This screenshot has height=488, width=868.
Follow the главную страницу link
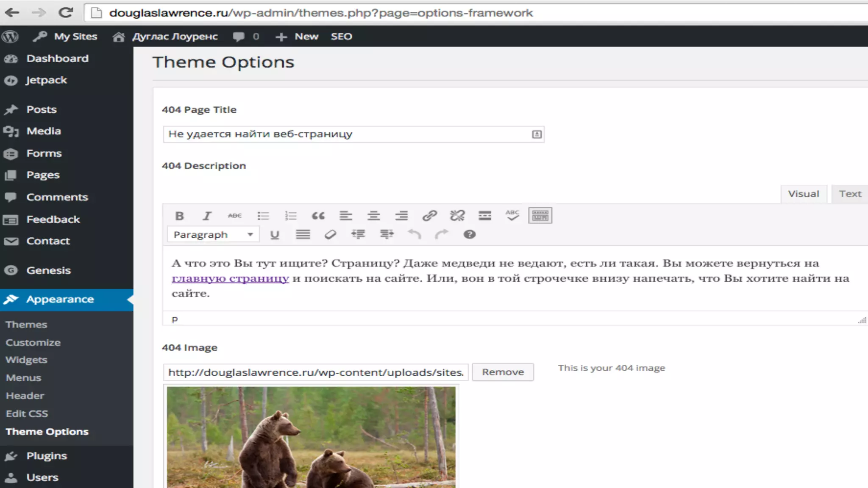click(230, 278)
